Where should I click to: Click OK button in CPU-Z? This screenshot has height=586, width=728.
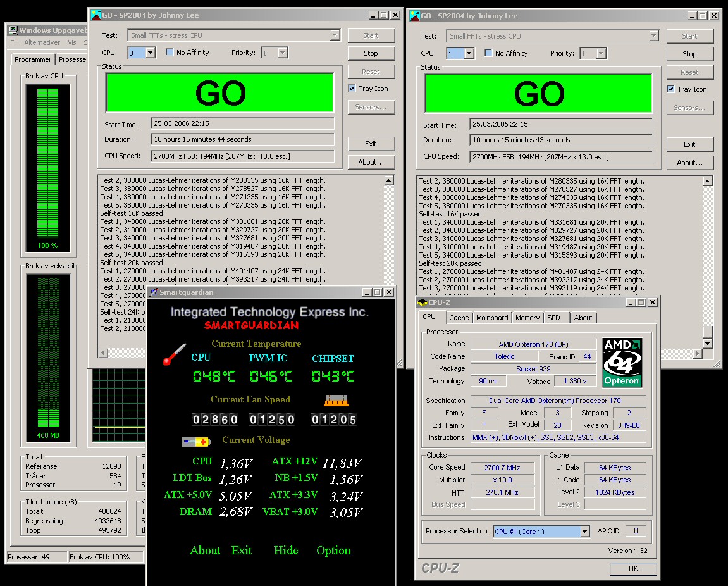[x=633, y=569]
